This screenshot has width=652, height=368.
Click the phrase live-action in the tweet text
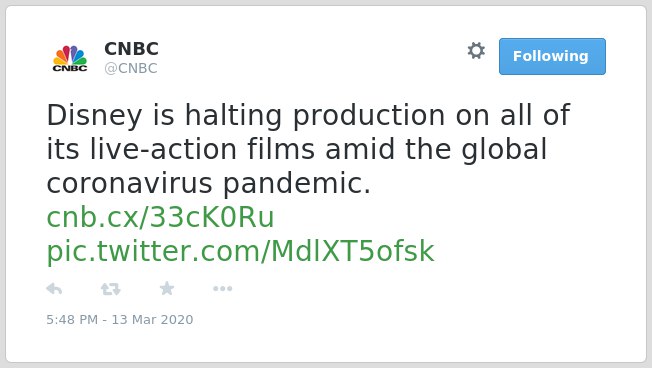(163, 149)
